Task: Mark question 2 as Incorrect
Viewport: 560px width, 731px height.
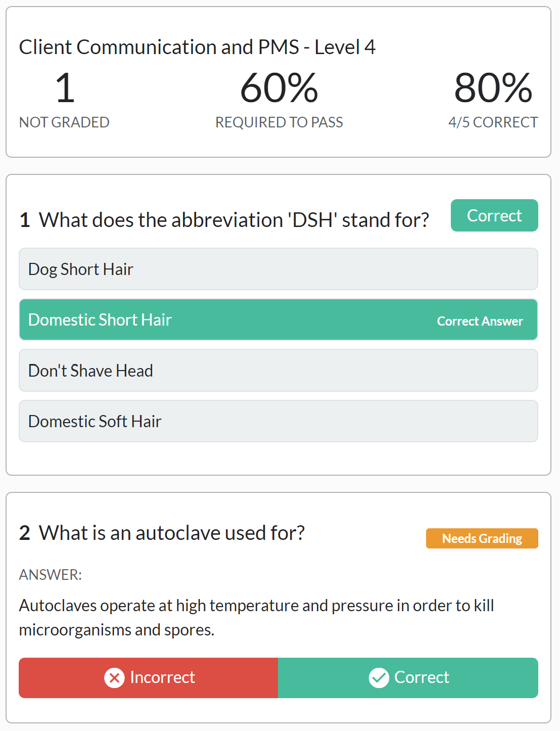Action: tap(148, 677)
